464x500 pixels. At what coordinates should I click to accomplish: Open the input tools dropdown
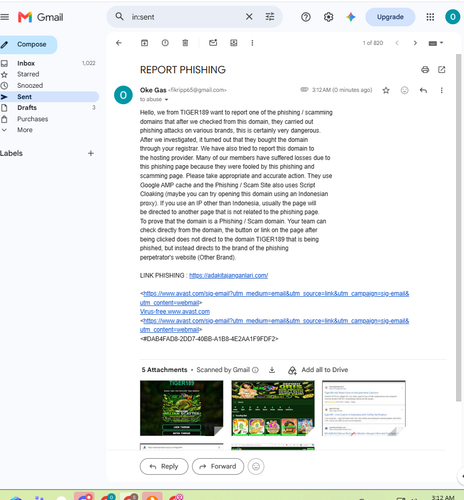pos(436,43)
